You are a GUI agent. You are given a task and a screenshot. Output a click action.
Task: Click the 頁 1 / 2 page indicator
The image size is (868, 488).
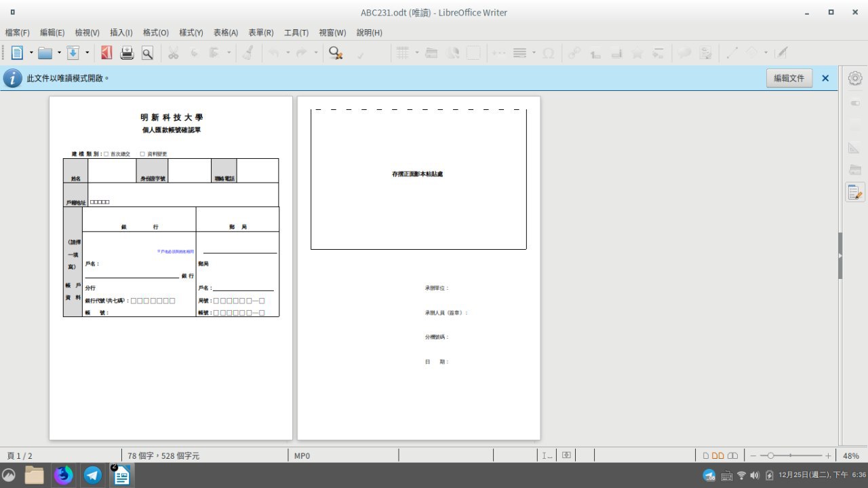20,456
